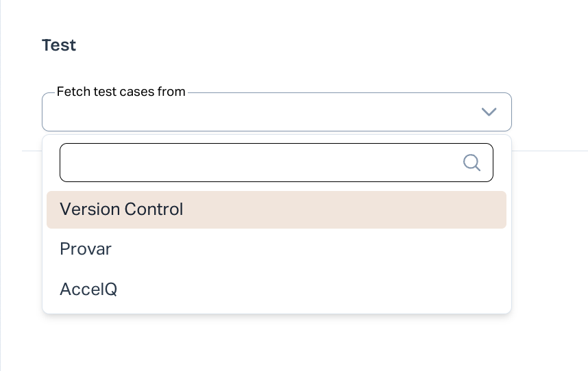Click the magnifier icon in search box
Screen dimensions: 588x371
point(471,162)
